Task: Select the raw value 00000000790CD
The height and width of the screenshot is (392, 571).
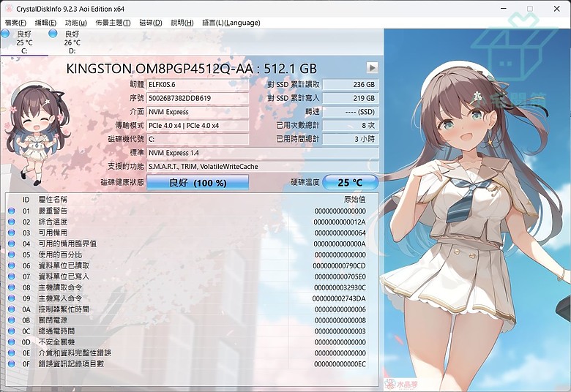Action: (x=340, y=265)
